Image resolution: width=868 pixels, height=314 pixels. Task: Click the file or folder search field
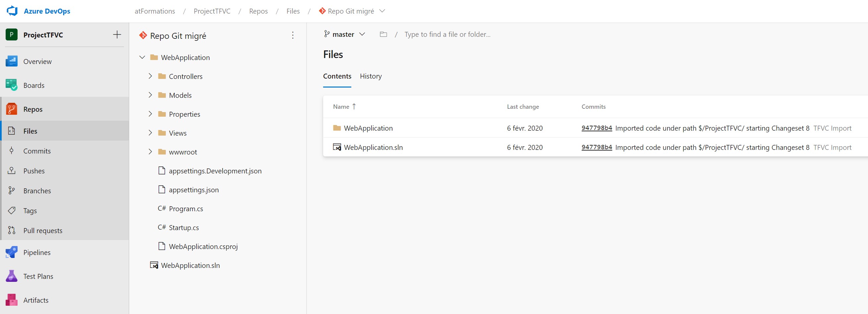pos(447,34)
